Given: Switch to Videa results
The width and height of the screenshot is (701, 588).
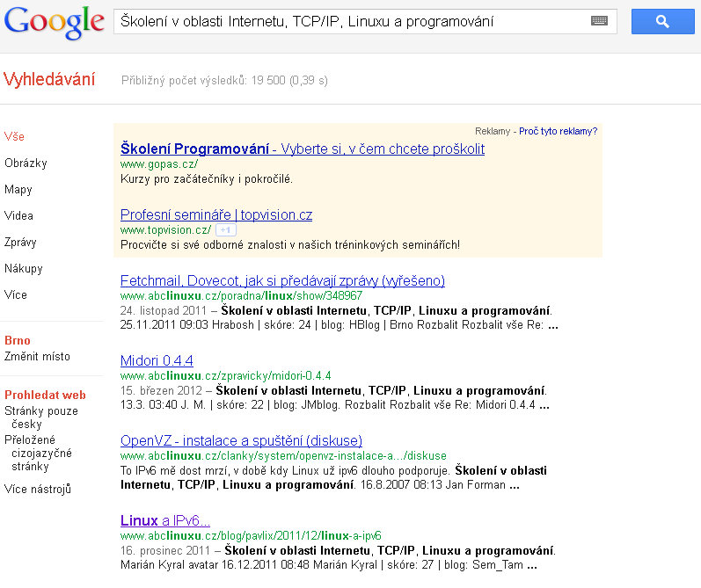Looking at the screenshot, I should [18, 216].
